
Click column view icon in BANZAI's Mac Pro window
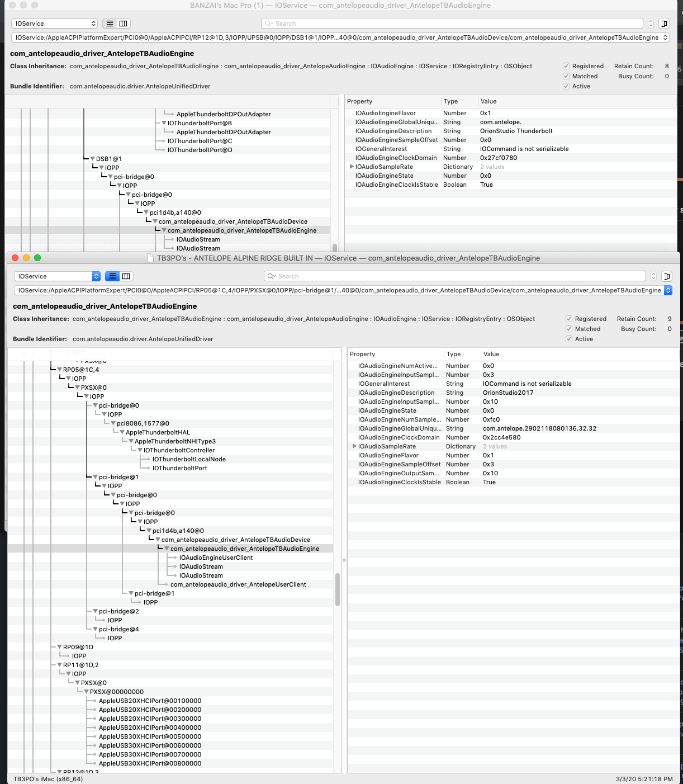pyautogui.click(x=124, y=23)
